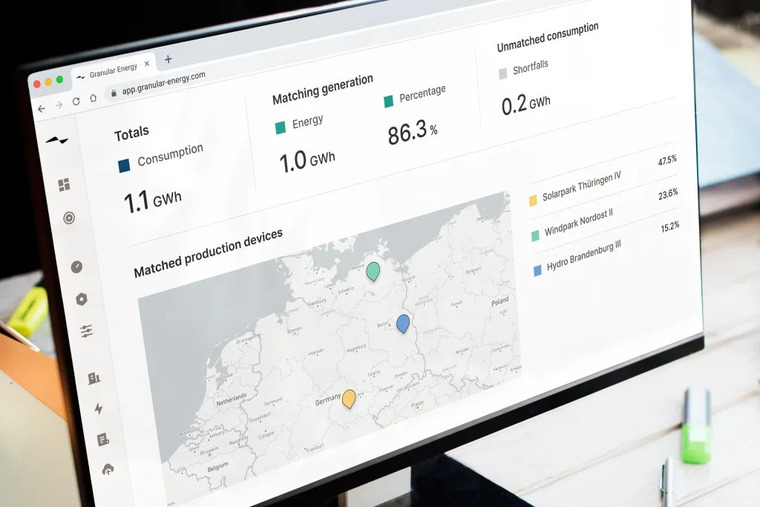Viewport: 760px width, 507px height.
Task: Click the yellow Solarpark Thüringen IV legend swatch
Action: point(533,200)
